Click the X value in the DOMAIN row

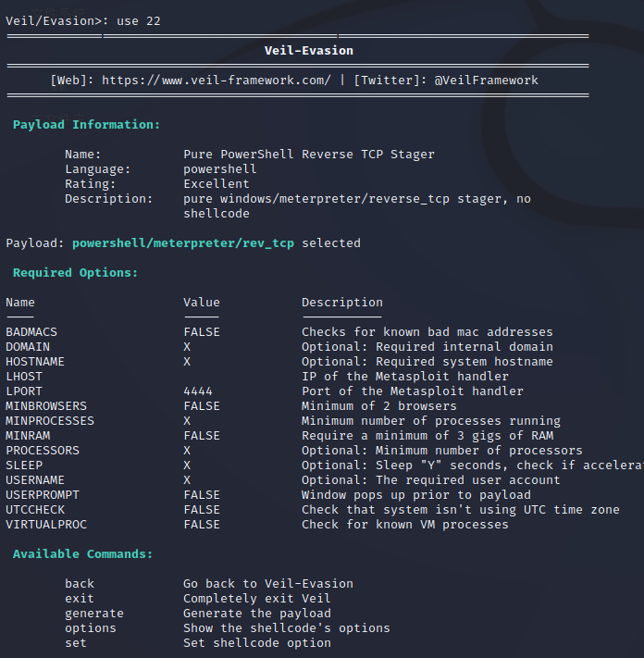(x=187, y=347)
